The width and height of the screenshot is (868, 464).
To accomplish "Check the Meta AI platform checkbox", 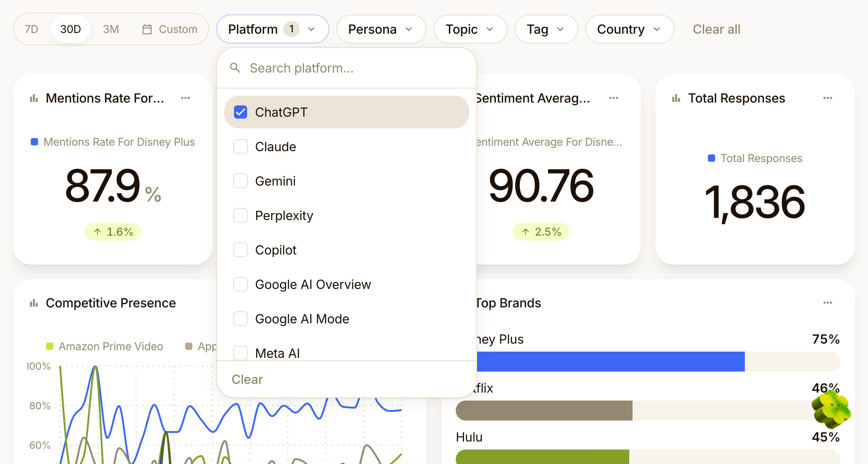I will (x=241, y=353).
